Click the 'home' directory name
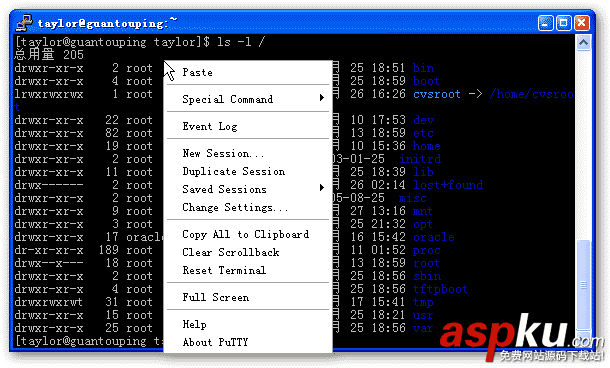610x368 pixels. click(426, 146)
